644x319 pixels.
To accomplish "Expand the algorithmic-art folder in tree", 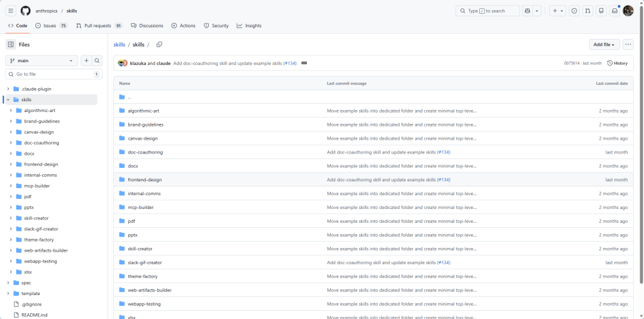I will [x=11, y=111].
